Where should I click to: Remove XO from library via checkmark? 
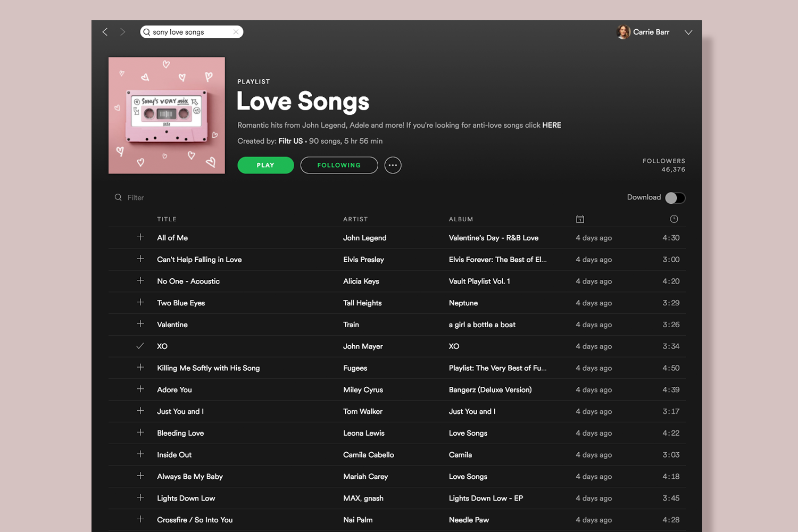point(140,346)
